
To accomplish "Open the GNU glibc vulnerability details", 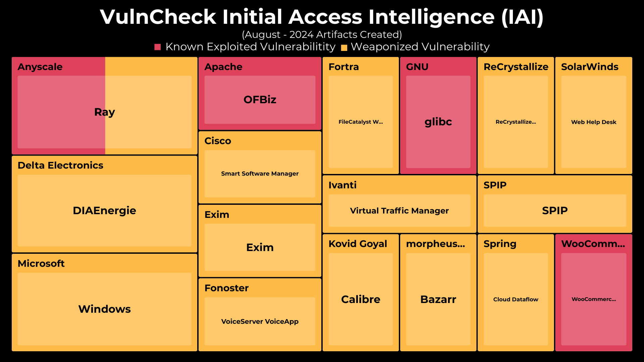I will pos(437,124).
